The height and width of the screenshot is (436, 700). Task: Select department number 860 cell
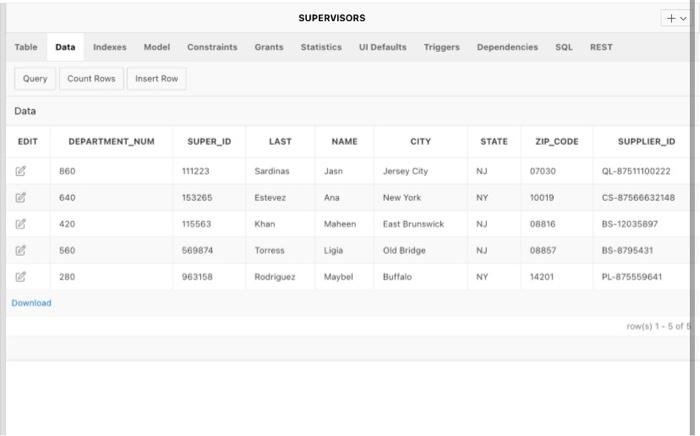coord(67,171)
